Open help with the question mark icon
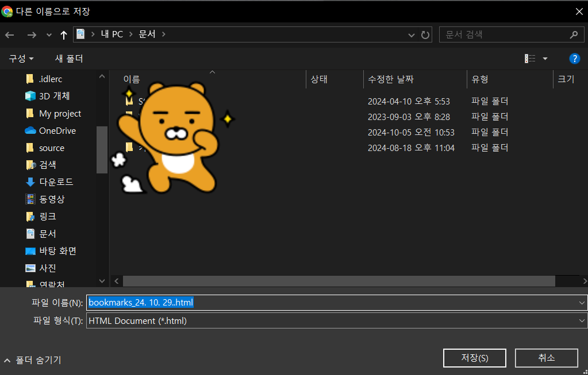 575,59
